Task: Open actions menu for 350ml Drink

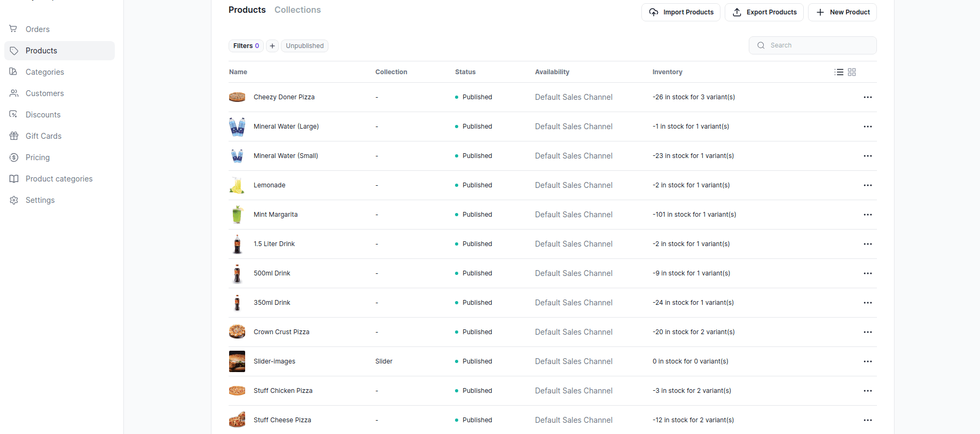Action: (868, 303)
